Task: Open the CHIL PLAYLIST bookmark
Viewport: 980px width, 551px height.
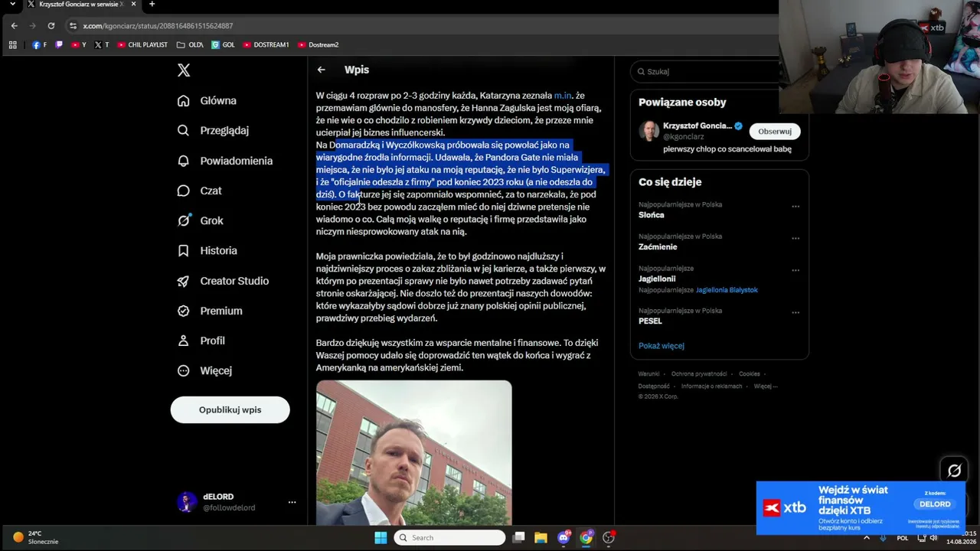Action: pos(142,45)
